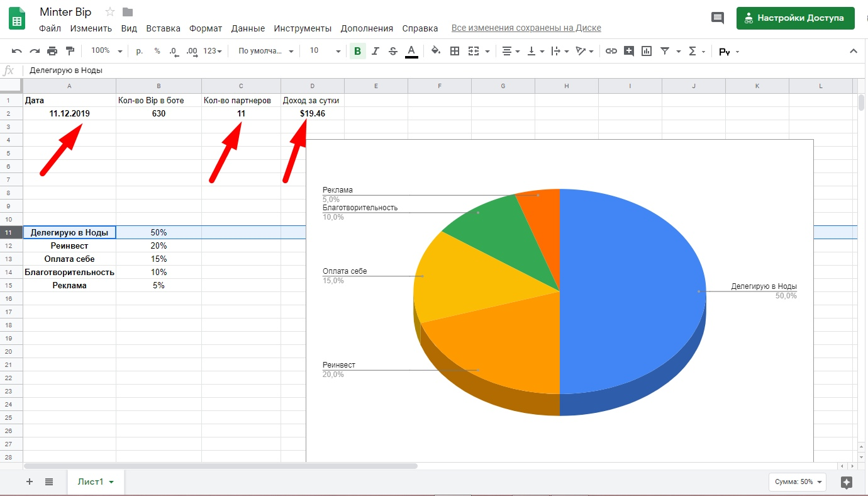Image resolution: width=868 pixels, height=496 pixels.
Task: Star the Minter Bip document
Action: 110,12
